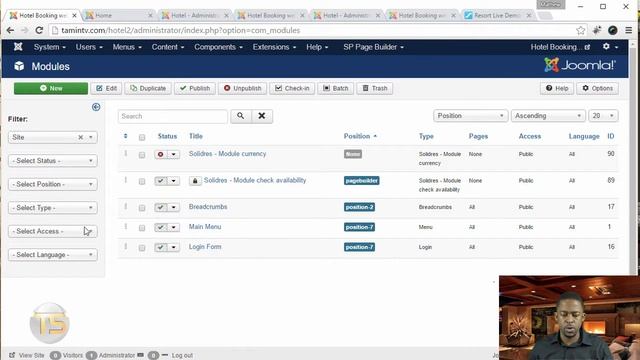Open the Main Menu module link
This screenshot has width=640, height=360.
tap(205, 227)
